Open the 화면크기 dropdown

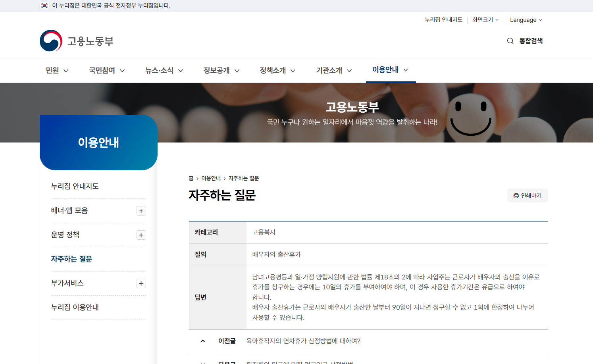(485, 20)
